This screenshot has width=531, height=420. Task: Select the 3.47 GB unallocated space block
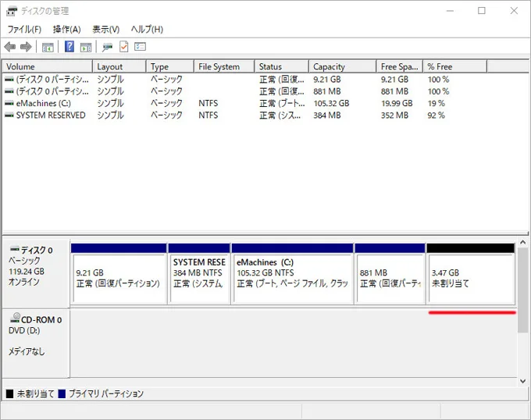click(x=470, y=278)
